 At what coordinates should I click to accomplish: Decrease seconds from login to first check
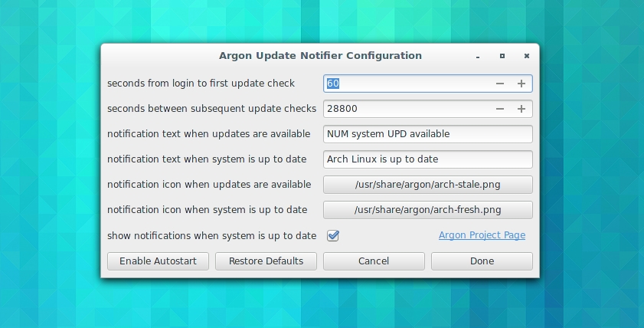[x=499, y=84]
